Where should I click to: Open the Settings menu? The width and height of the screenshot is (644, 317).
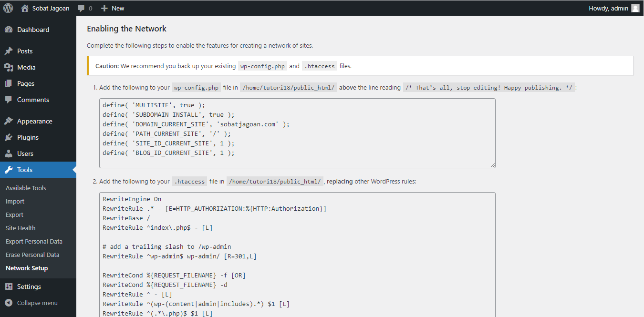tap(38, 286)
